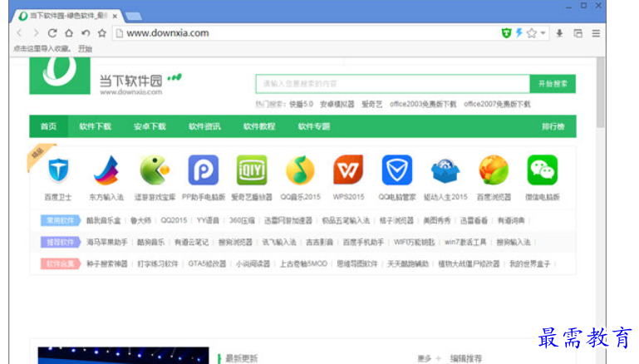Open the 软件教程 navigation item

259,126
